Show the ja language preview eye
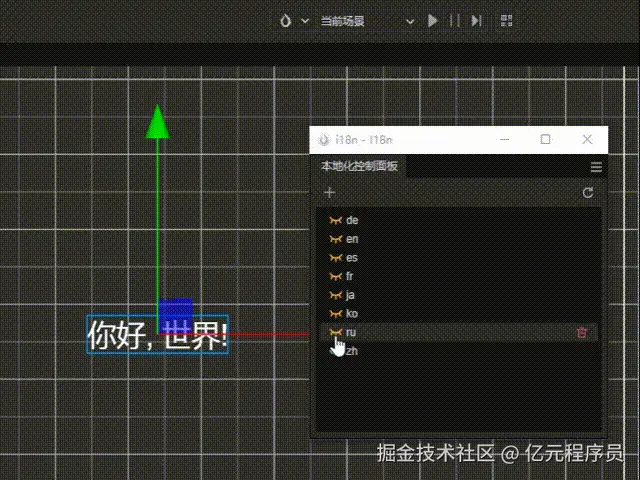Image resolution: width=640 pixels, height=480 pixels. point(335,295)
